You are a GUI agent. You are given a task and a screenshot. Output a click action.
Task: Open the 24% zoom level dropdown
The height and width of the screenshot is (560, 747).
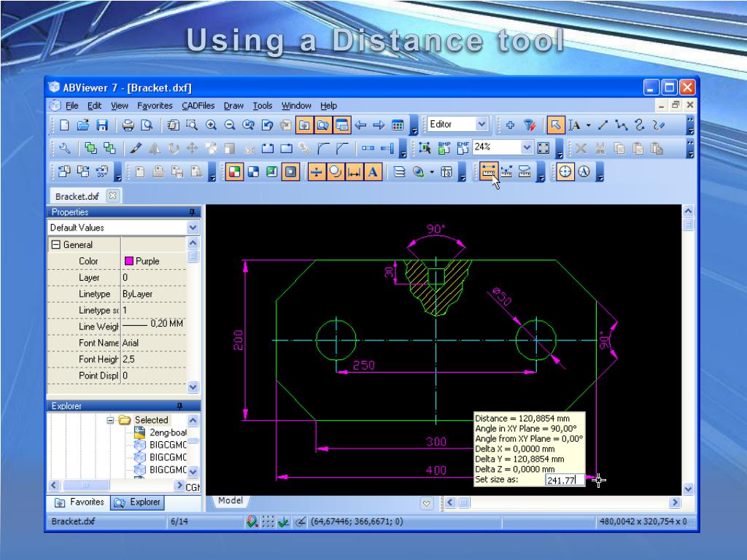coord(527,147)
